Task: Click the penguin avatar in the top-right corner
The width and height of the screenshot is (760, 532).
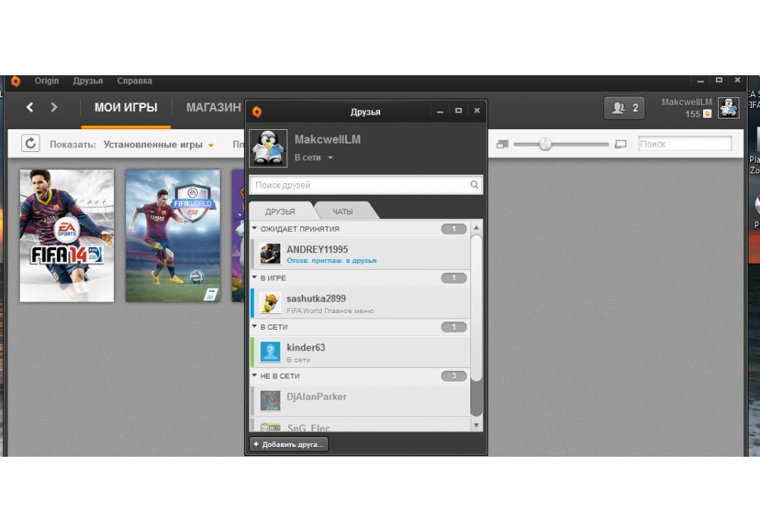Action: 729,108
